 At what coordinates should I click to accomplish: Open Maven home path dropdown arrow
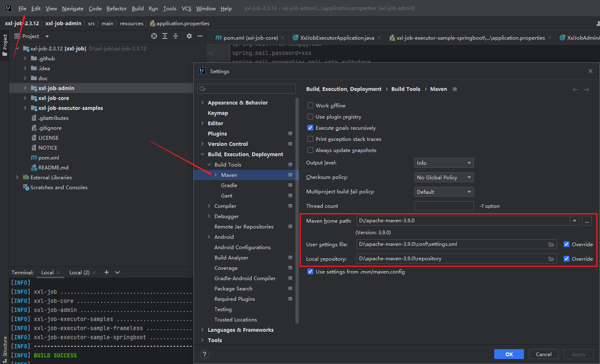[574, 221]
